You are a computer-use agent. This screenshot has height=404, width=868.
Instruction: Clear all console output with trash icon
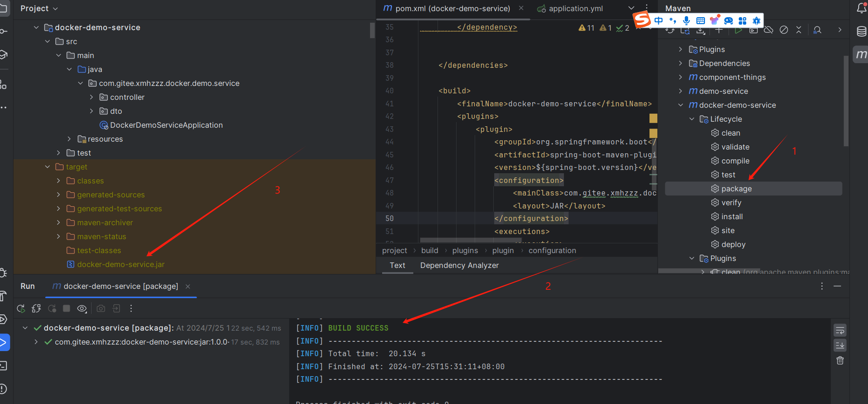[x=840, y=360]
